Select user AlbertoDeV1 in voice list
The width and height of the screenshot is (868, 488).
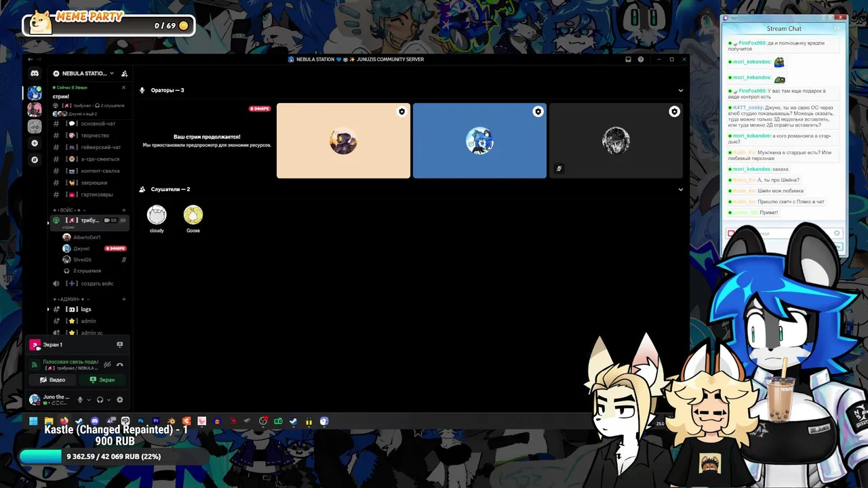pos(94,237)
